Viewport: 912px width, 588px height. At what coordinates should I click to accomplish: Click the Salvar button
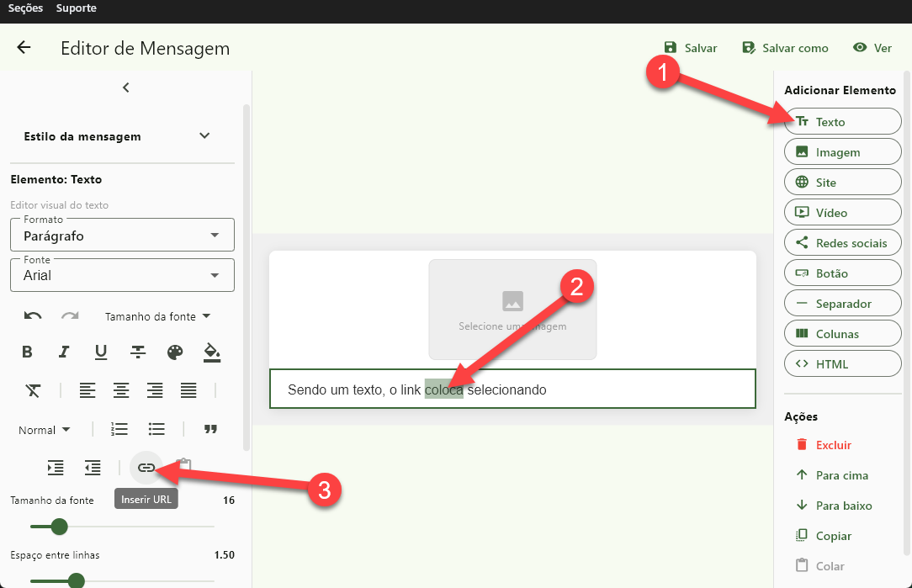point(690,48)
